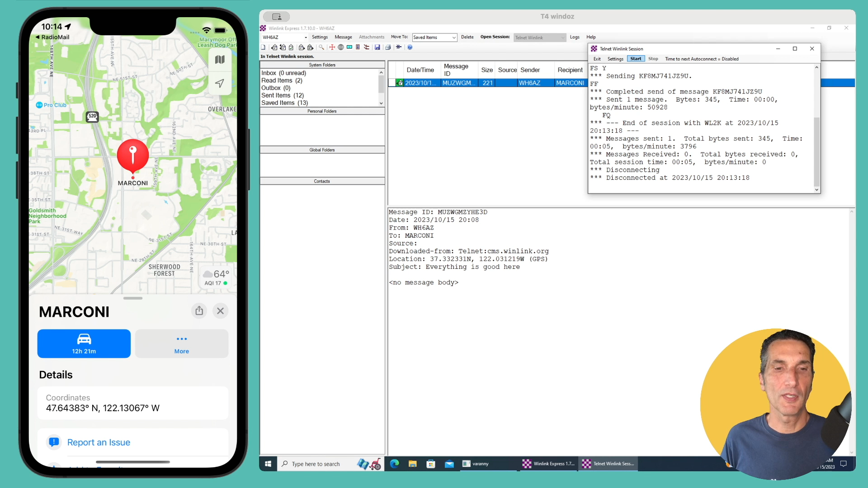Tap the round X close icon on MARCONI card

click(220, 311)
